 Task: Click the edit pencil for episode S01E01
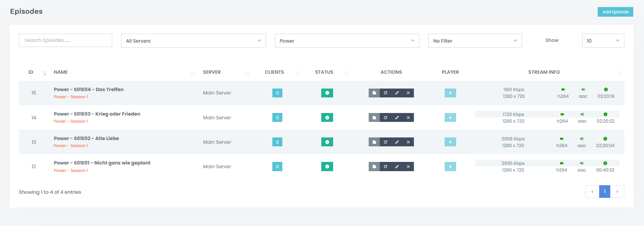coord(397,167)
